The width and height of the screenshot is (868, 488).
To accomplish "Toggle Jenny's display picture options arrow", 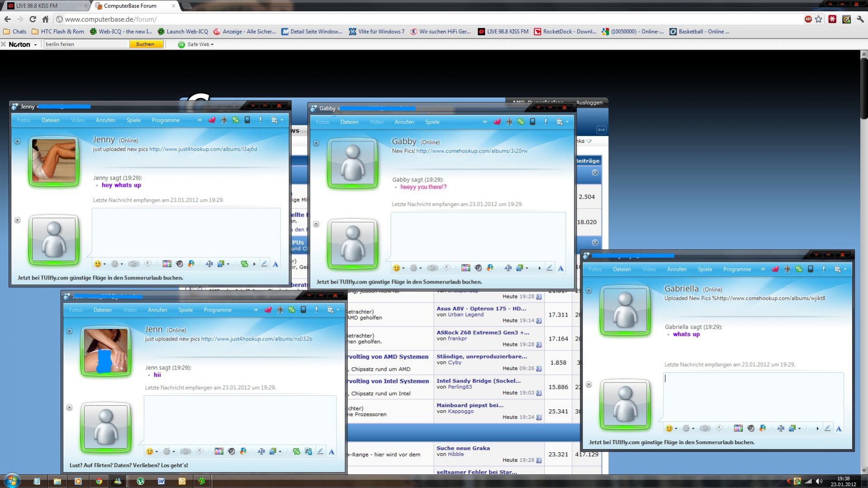I will click(x=18, y=141).
